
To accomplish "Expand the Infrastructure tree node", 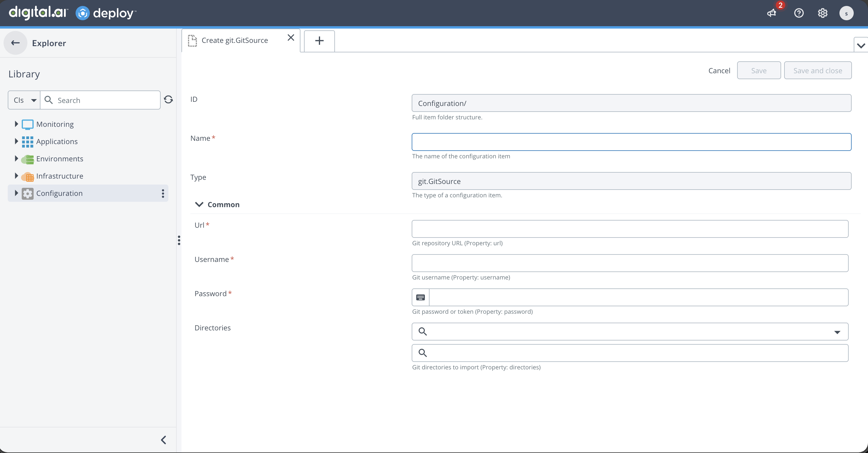I will (x=16, y=176).
